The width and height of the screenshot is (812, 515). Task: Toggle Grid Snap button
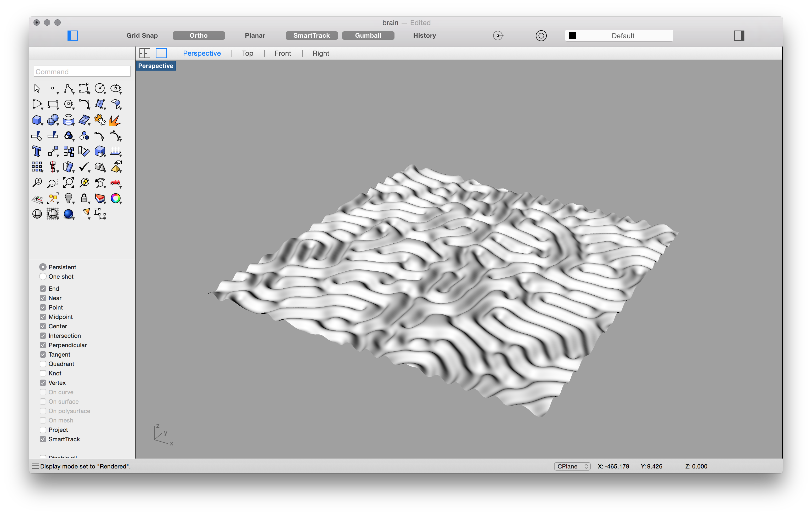142,35
